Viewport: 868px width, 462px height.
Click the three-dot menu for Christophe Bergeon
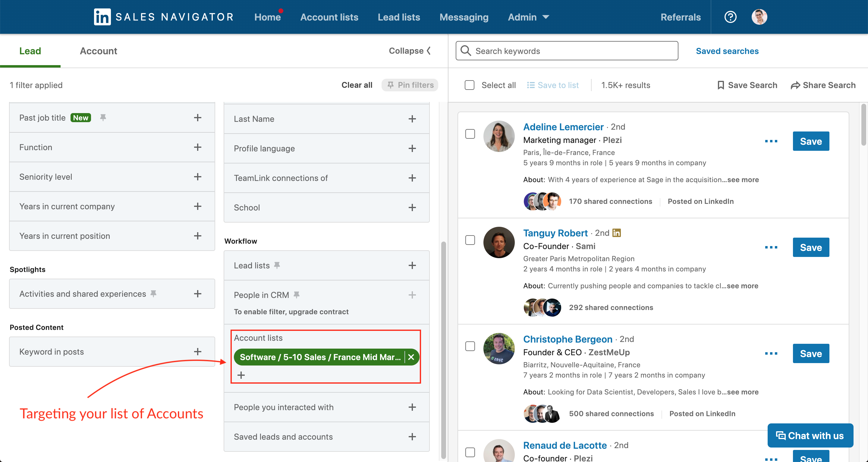771,353
